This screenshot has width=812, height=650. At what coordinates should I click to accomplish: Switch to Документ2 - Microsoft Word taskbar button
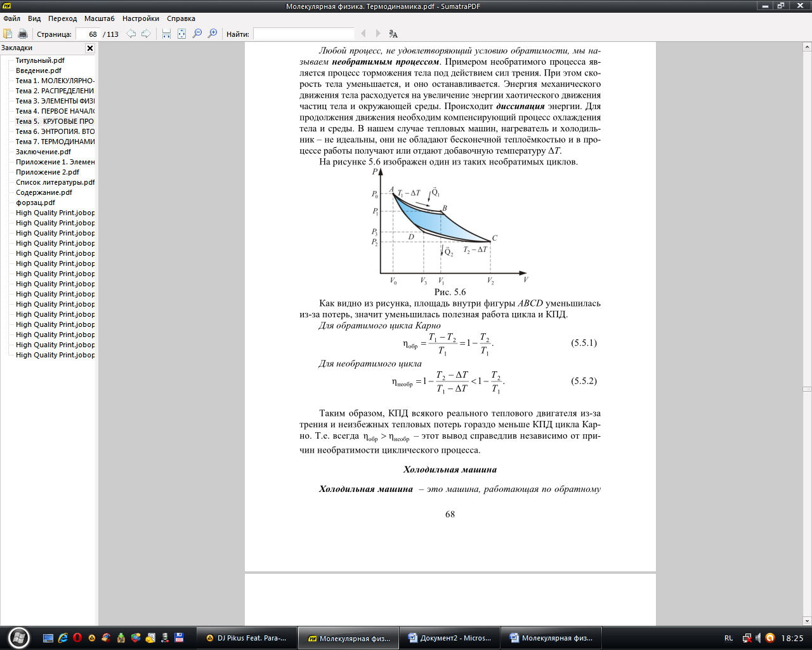(450, 638)
